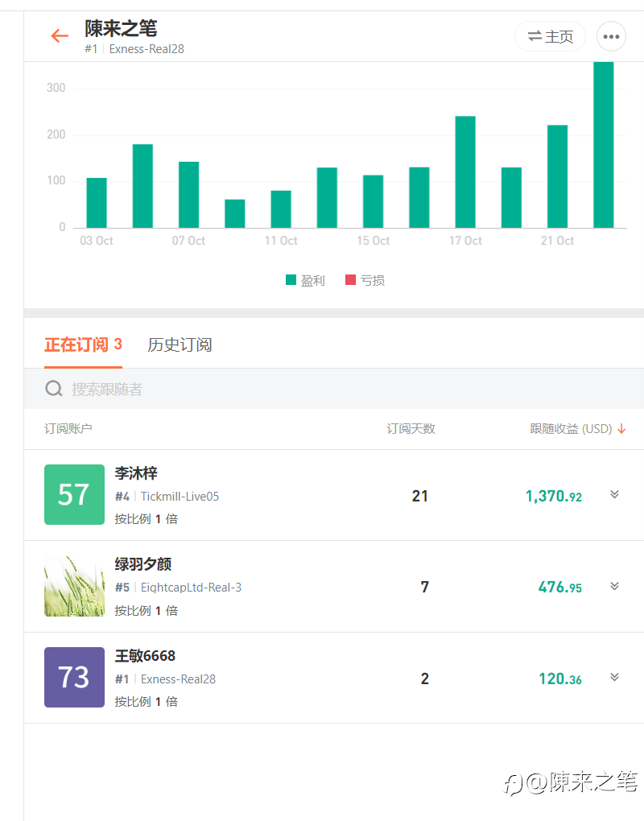Click the 17 Oct profit bar
This screenshot has height=821, width=644.
point(465,171)
